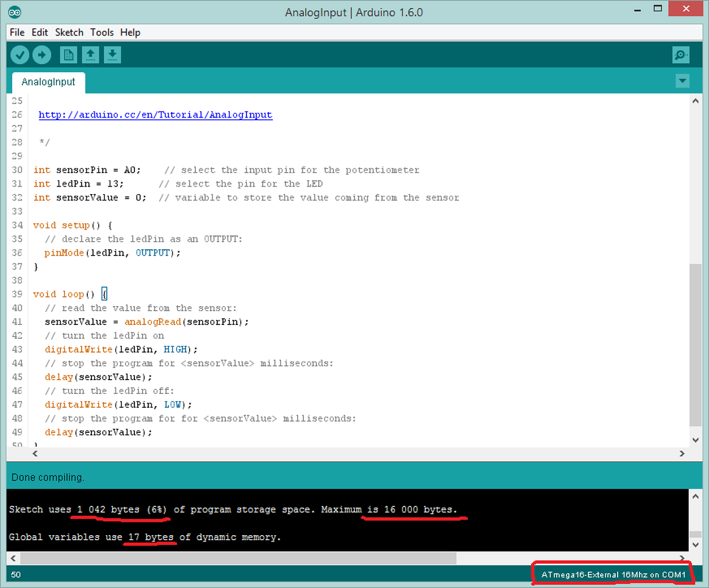The image size is (709, 588).
Task: Click the Arduino logo in title bar
Action: (x=14, y=12)
